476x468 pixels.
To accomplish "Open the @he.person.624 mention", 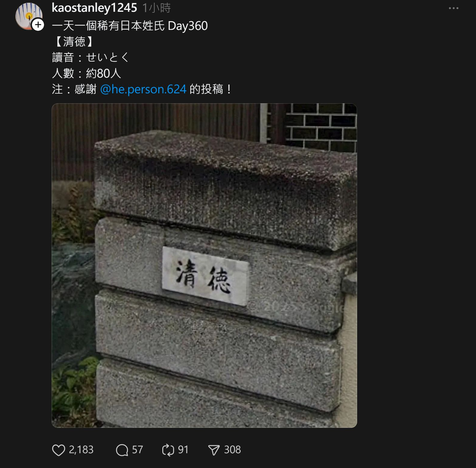I will click(143, 89).
